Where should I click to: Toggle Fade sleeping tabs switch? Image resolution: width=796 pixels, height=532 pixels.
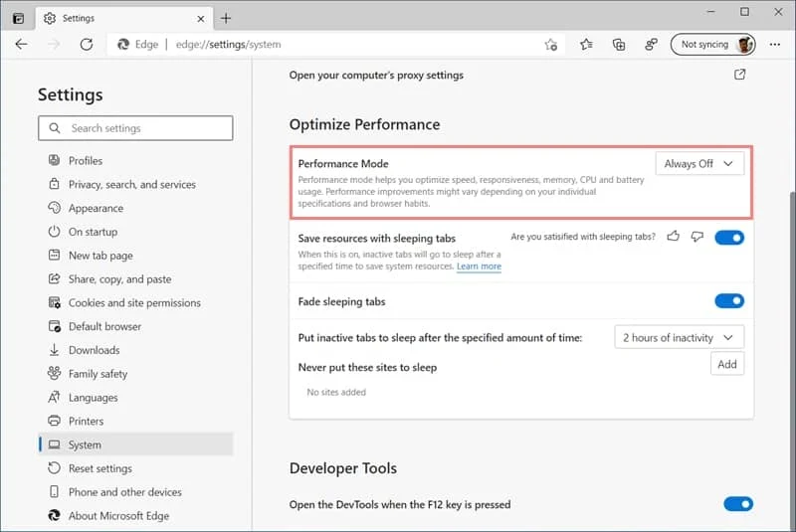(x=729, y=300)
